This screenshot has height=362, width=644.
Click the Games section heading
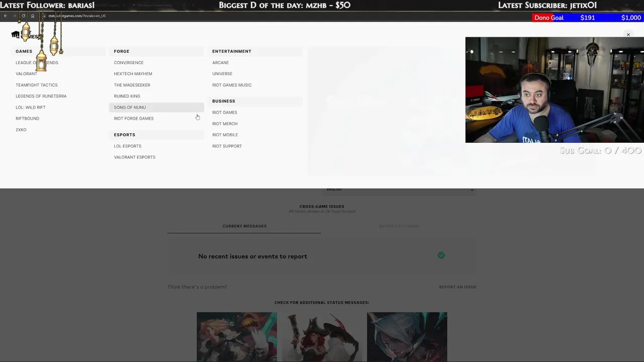pyautogui.click(x=24, y=51)
